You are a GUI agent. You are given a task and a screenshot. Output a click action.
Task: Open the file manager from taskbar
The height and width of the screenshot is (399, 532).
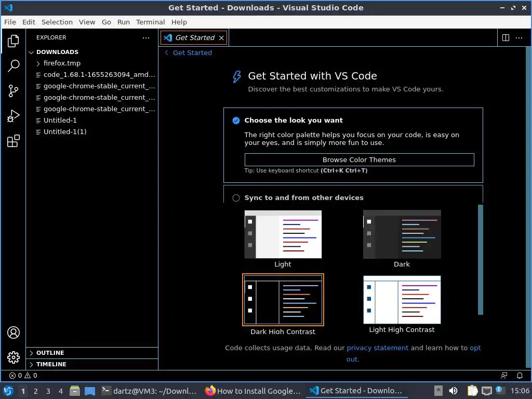pyautogui.click(x=75, y=391)
